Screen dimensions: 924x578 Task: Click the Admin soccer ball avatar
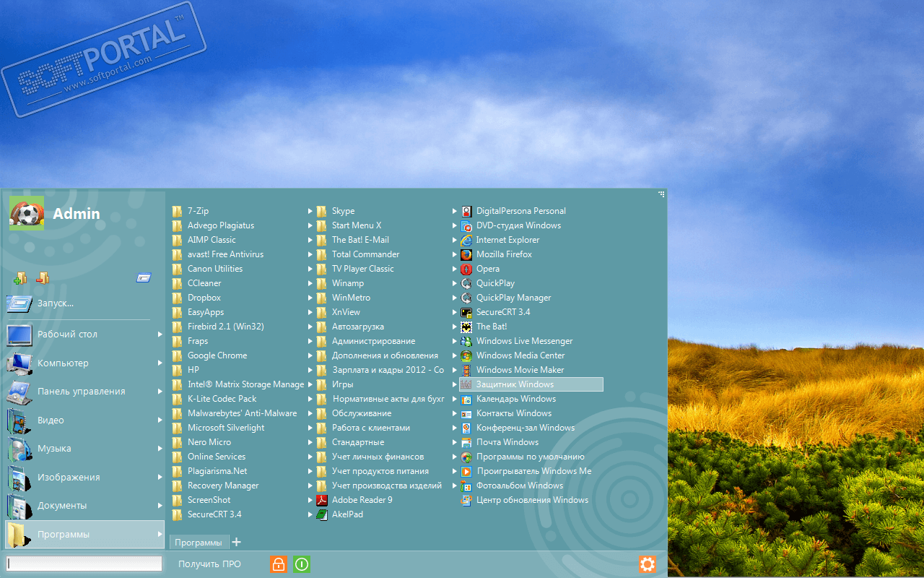[x=27, y=213]
